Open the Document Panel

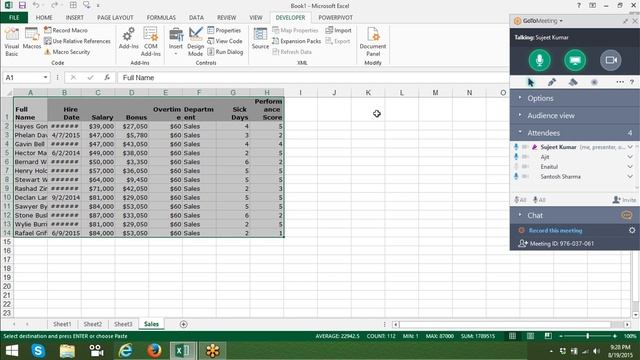tap(373, 42)
